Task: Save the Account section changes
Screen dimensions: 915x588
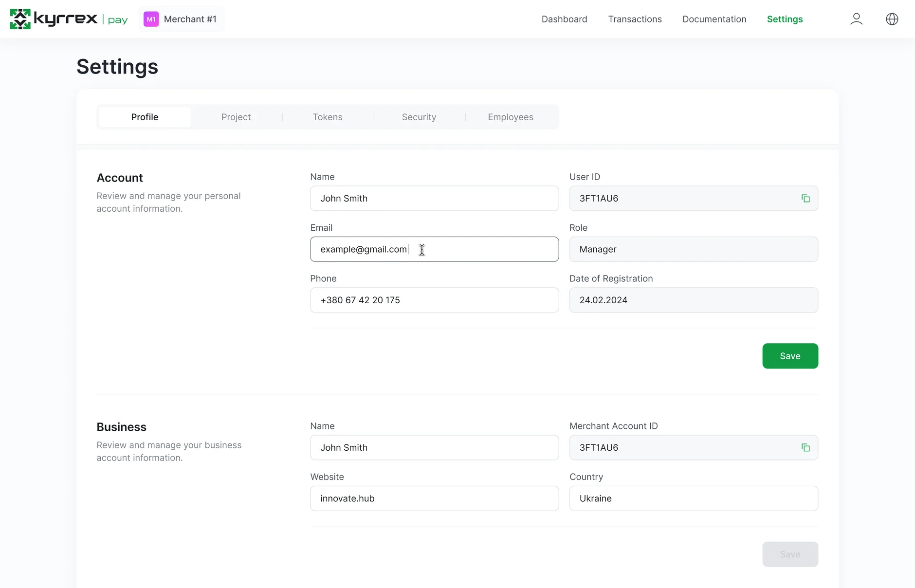Action: [790, 356]
